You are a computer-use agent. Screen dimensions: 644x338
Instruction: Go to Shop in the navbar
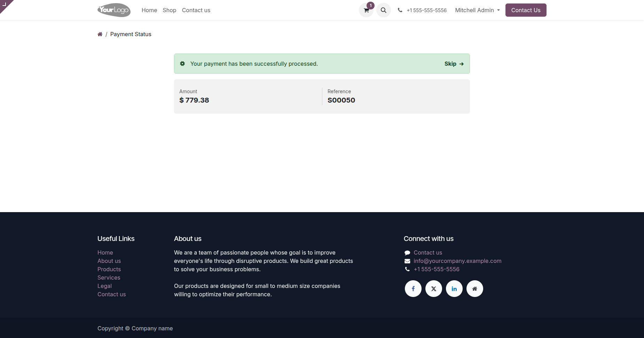point(170,10)
